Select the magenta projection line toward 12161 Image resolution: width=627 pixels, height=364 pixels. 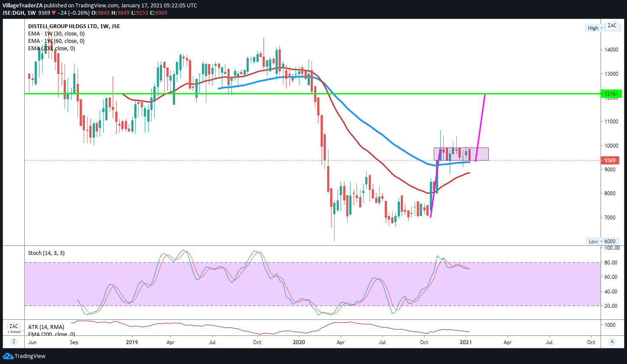pos(481,127)
